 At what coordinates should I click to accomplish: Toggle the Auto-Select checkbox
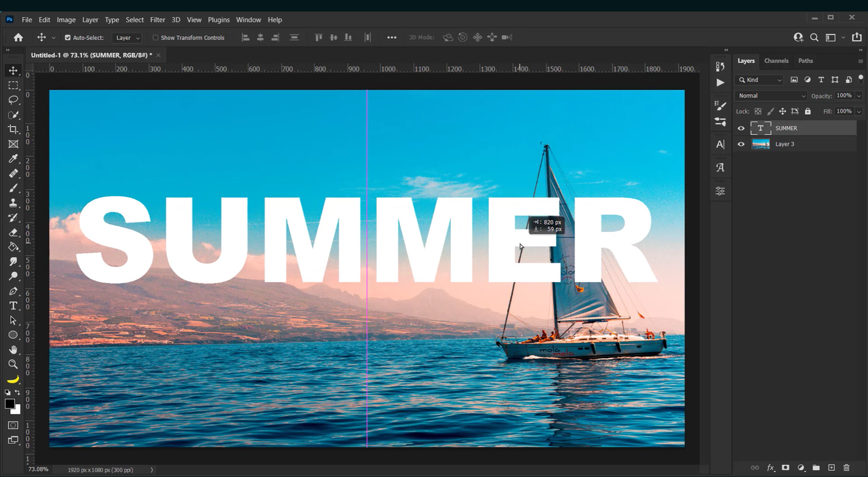click(x=68, y=38)
